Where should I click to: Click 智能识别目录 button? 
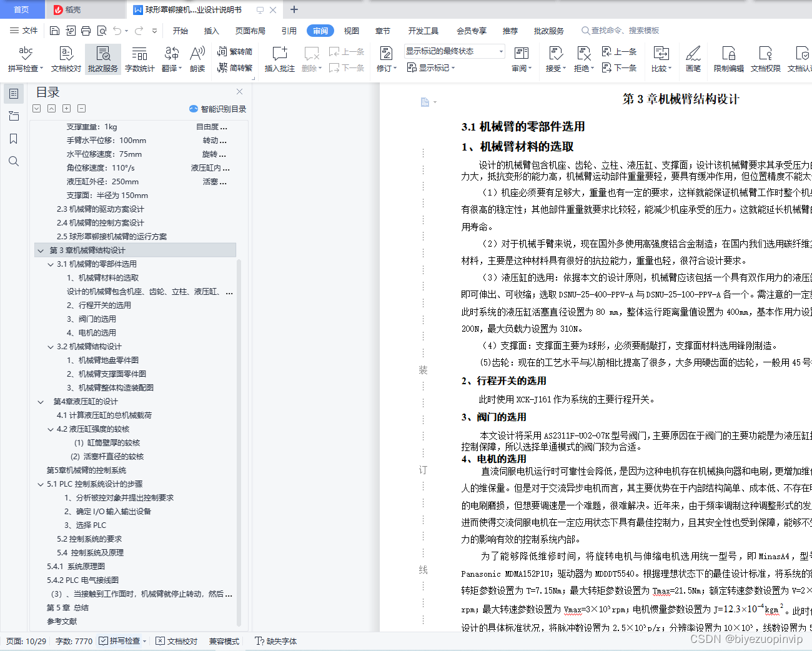[x=218, y=109]
